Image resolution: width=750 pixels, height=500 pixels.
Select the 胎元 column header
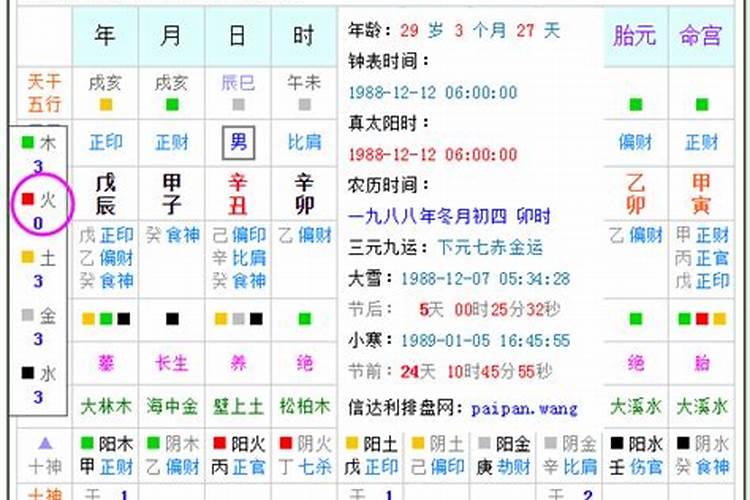[635, 35]
